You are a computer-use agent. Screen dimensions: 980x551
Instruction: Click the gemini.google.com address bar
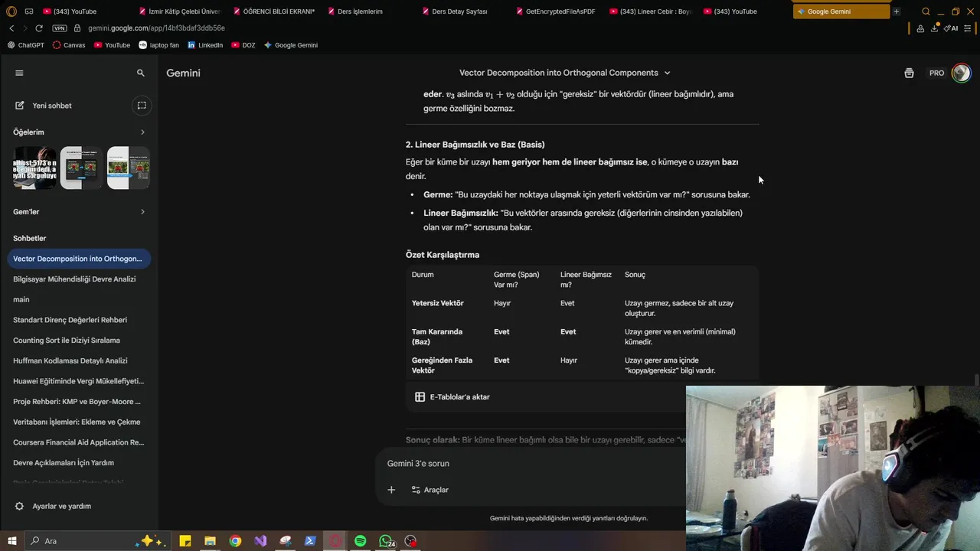tap(156, 28)
